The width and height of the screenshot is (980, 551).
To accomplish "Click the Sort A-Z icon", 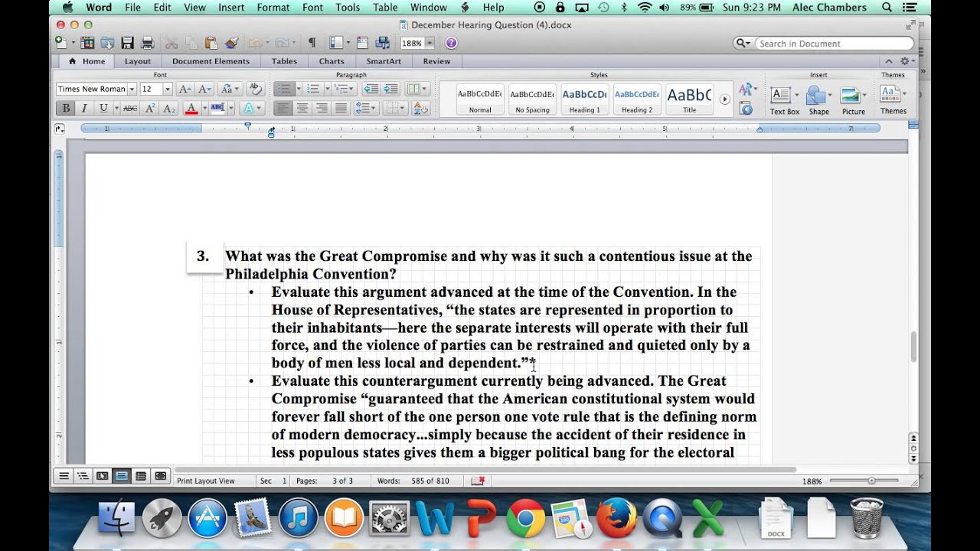I will (421, 109).
